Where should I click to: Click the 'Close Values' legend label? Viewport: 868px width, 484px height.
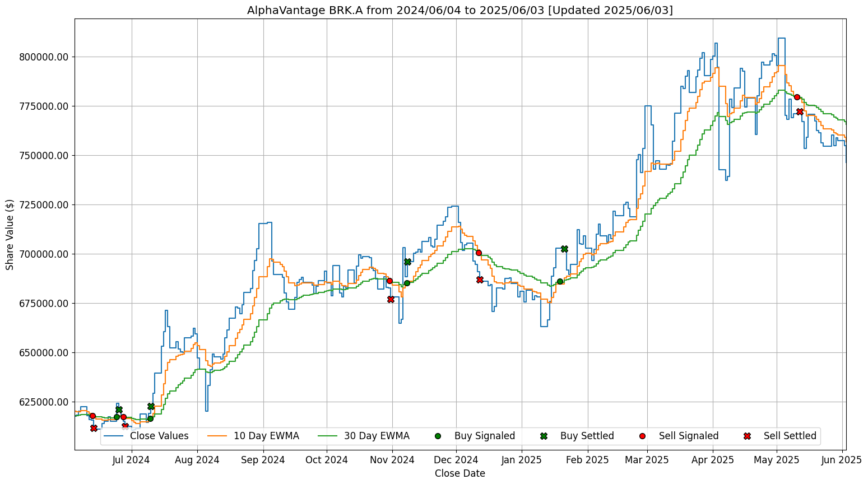(x=159, y=436)
